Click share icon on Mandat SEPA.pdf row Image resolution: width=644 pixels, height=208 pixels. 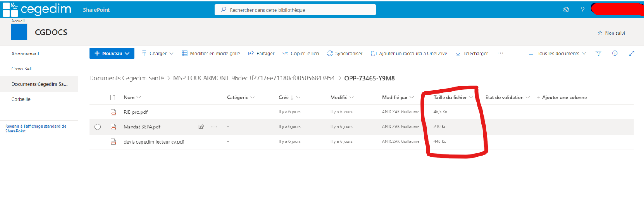pyautogui.click(x=201, y=127)
